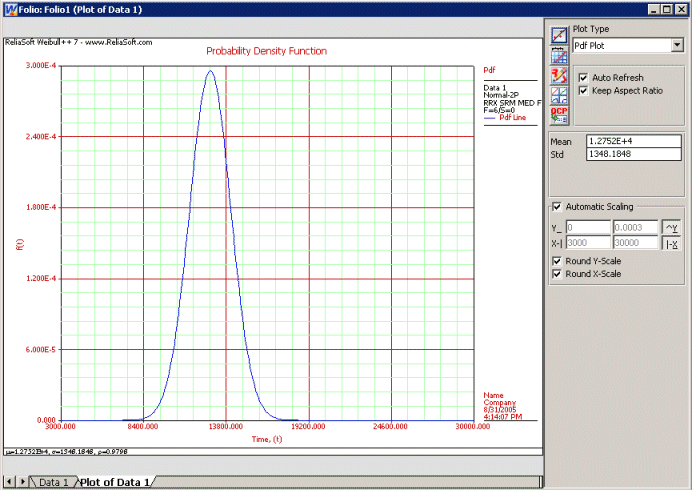
Task: Maximize the Folio1 window
Action: (x=667, y=9)
